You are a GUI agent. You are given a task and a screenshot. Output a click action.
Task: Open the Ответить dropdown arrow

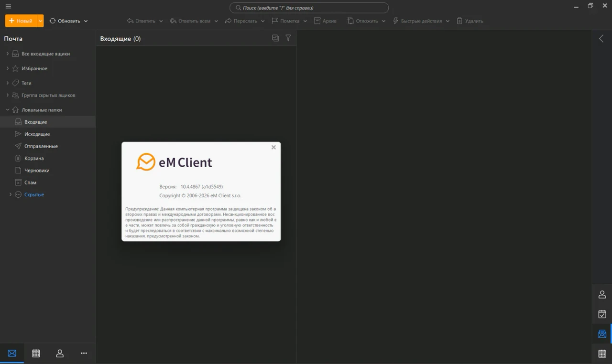161,21
